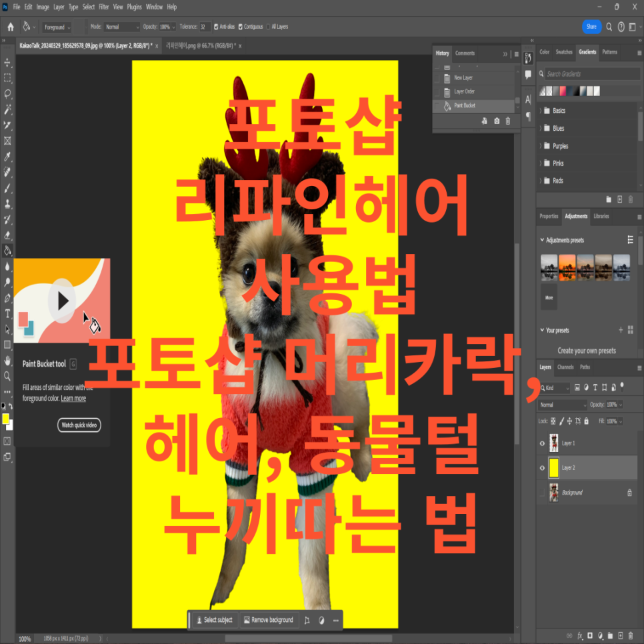This screenshot has height=644, width=644.
Task: Click the Layer 2 yellow thumbnail
Action: [x=553, y=468]
